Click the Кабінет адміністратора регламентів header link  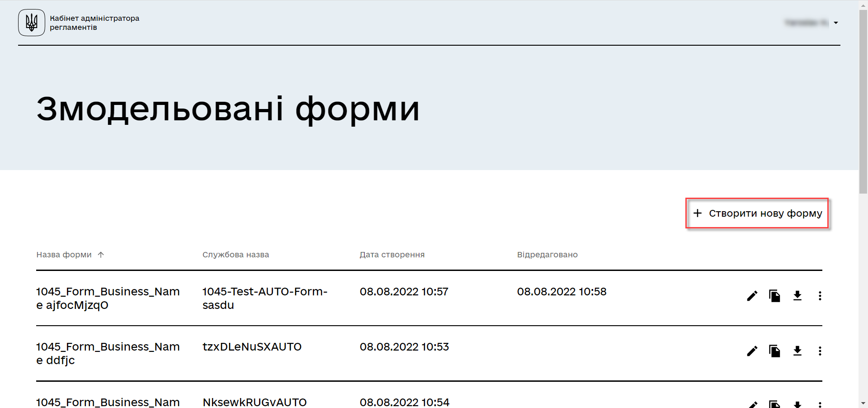pos(94,23)
